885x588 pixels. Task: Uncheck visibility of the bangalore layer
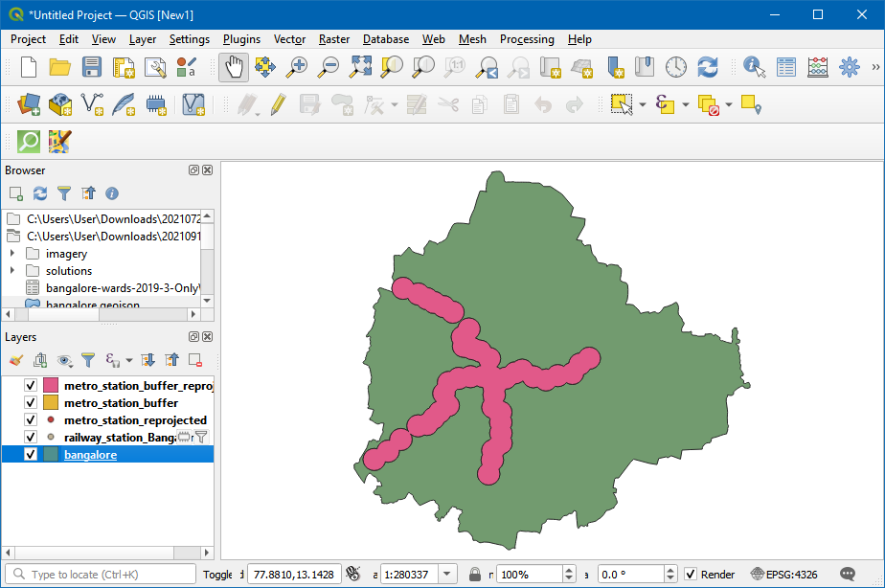point(30,454)
